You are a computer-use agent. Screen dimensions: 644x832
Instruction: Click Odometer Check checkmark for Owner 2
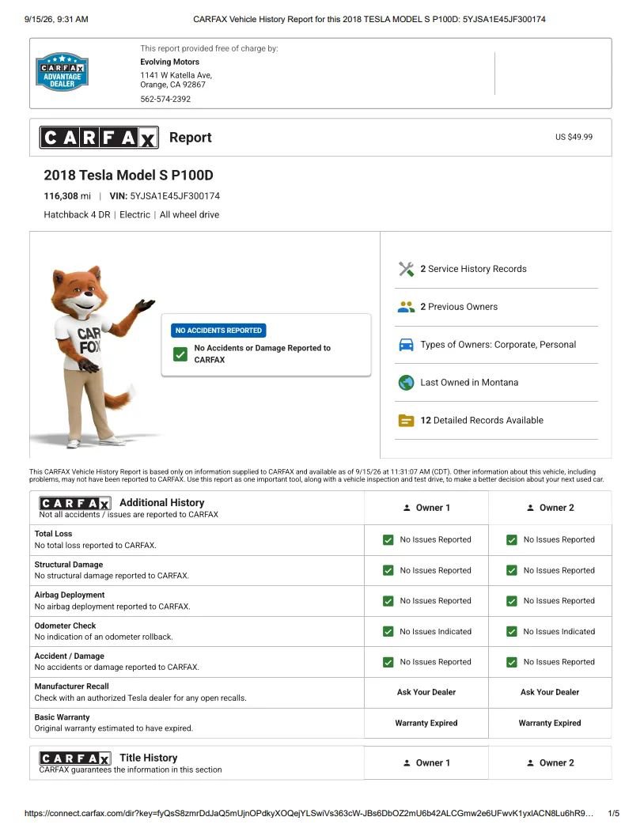click(x=512, y=631)
